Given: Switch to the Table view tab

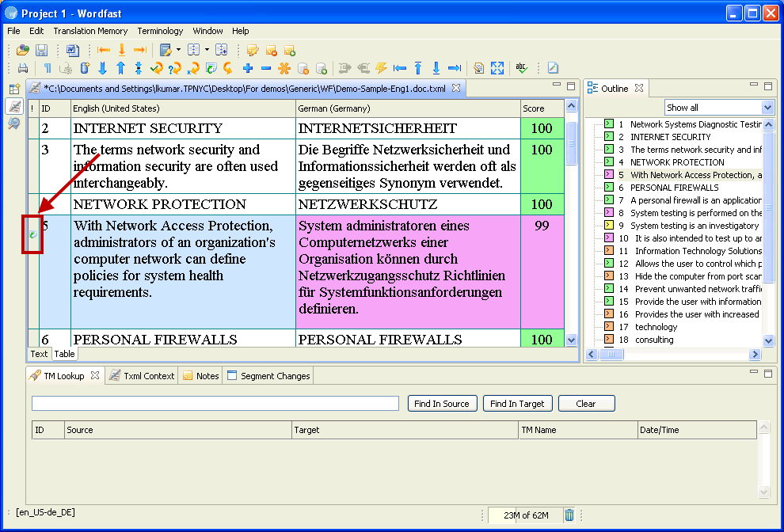Looking at the screenshot, I should point(64,354).
